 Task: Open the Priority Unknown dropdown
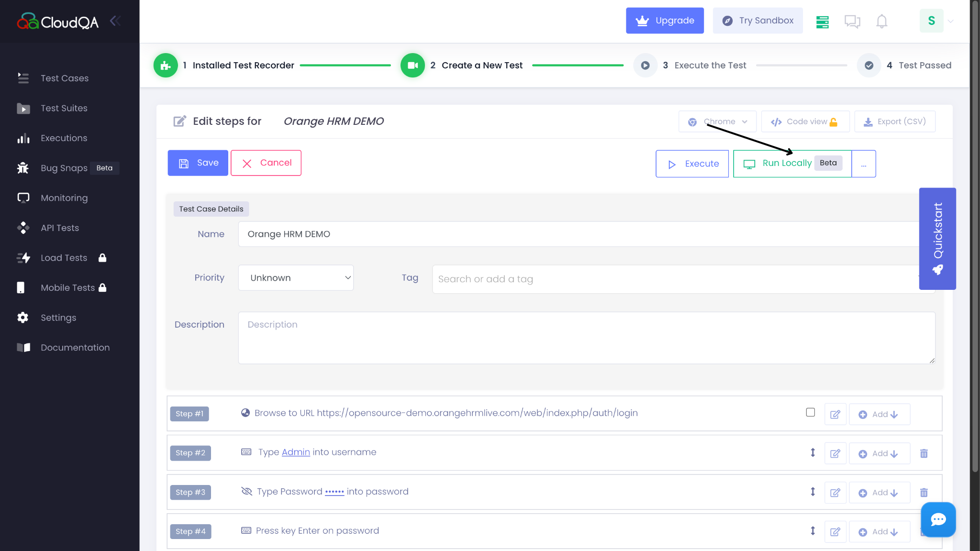coord(296,278)
